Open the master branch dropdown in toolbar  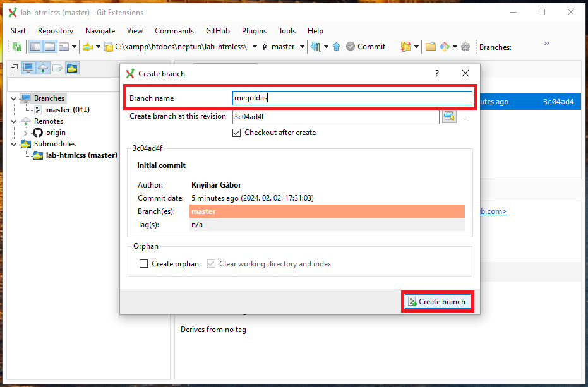click(303, 47)
